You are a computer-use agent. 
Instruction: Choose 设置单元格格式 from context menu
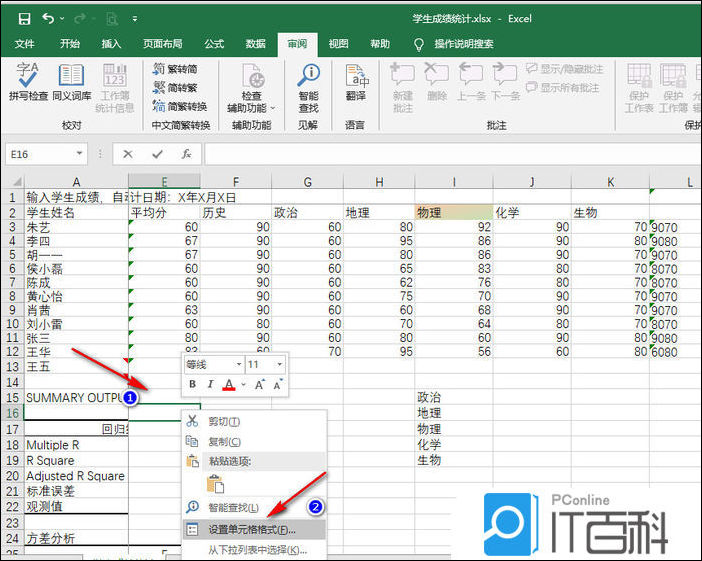pyautogui.click(x=252, y=529)
